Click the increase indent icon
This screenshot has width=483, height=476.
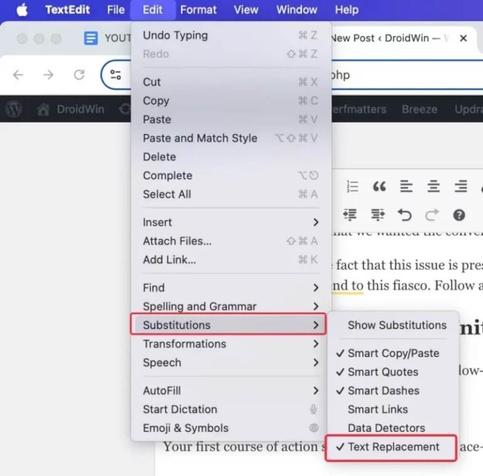pyautogui.click(x=378, y=215)
